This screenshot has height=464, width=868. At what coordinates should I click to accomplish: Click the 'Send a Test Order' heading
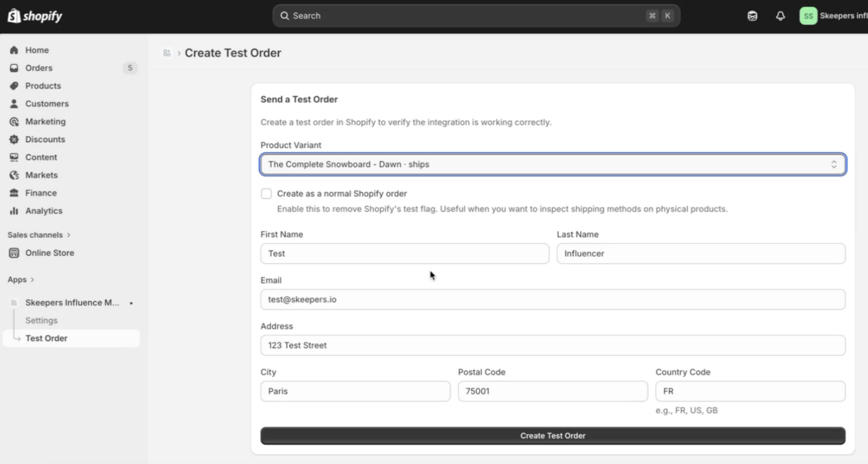click(299, 99)
